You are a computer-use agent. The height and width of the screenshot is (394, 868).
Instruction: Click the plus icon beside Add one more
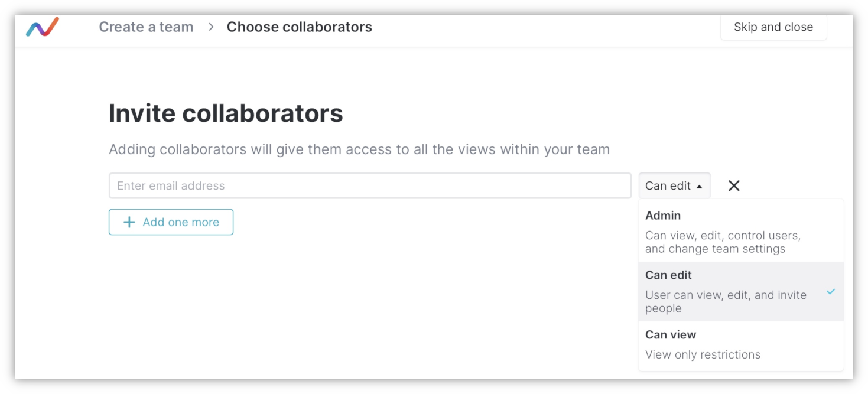click(129, 222)
